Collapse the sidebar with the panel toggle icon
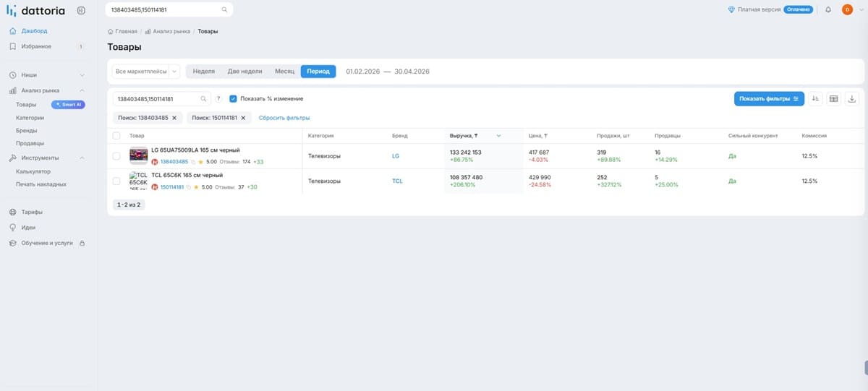This screenshot has height=391, width=868. 80,10
